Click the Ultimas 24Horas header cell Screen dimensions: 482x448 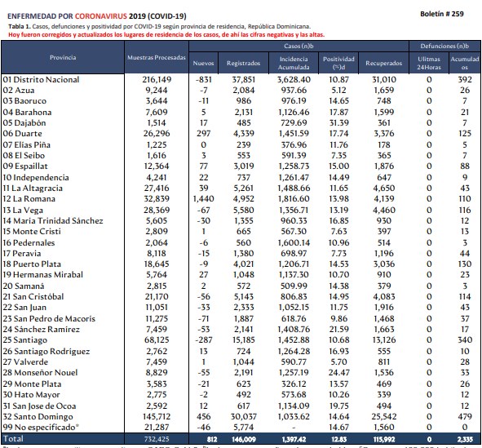[x=429, y=63]
